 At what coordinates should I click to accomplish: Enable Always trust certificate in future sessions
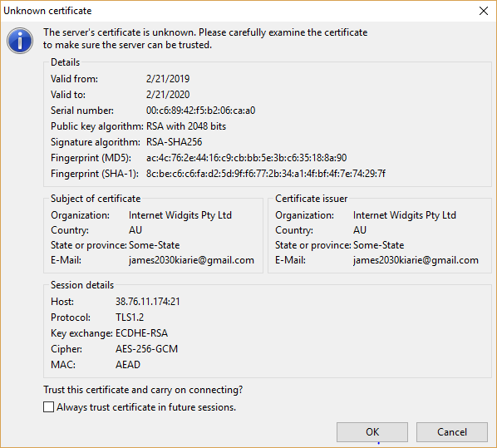pyautogui.click(x=48, y=406)
